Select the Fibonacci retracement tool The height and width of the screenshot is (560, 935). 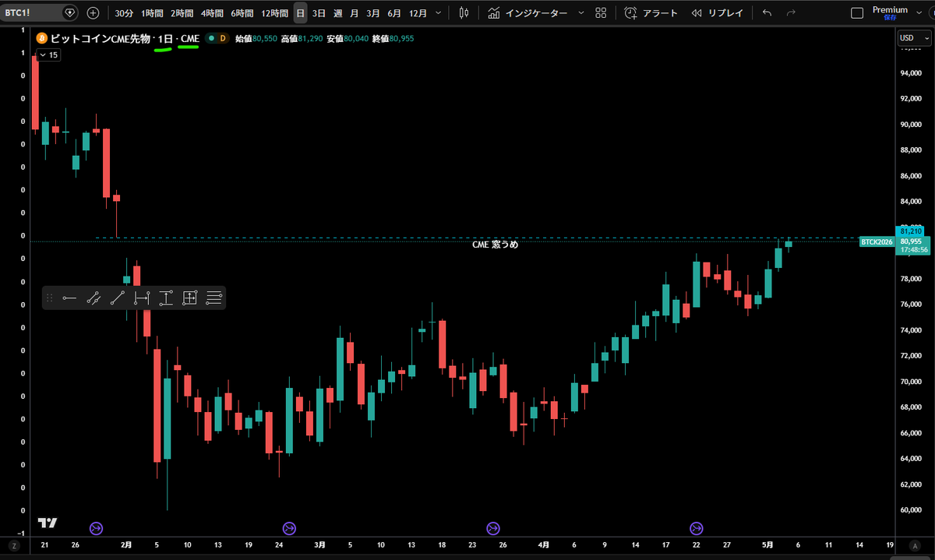pyautogui.click(x=214, y=298)
